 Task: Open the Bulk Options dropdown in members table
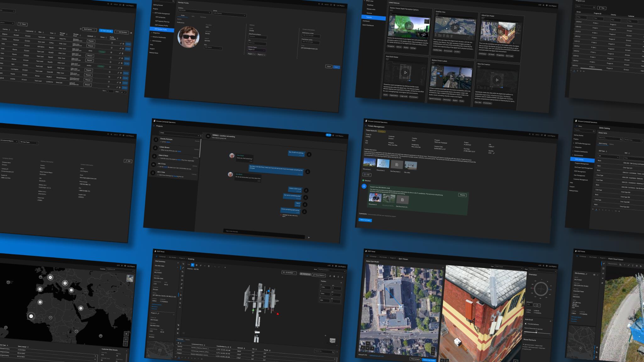click(89, 30)
